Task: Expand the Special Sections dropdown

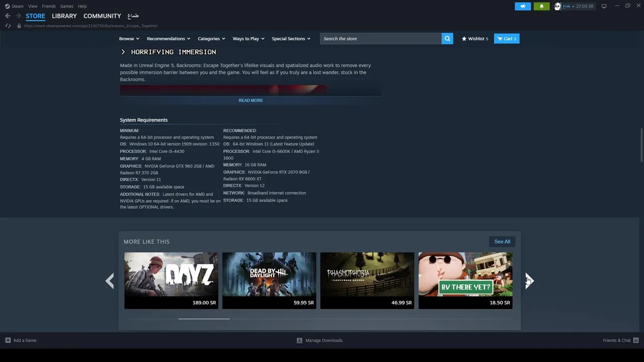Action: pos(291,39)
